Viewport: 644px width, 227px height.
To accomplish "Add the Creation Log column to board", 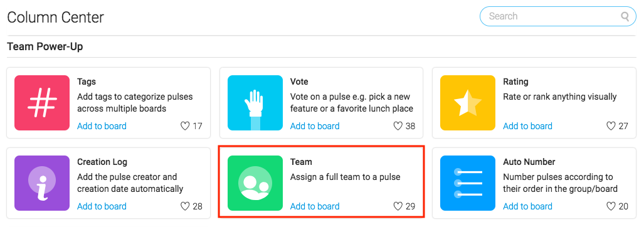I will pyautogui.click(x=102, y=206).
